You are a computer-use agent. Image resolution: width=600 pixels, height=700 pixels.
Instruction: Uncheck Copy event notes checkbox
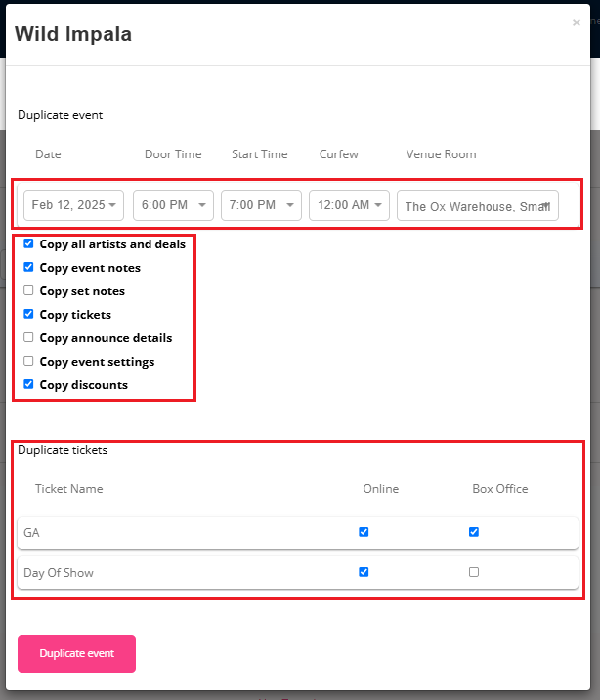pos(28,267)
